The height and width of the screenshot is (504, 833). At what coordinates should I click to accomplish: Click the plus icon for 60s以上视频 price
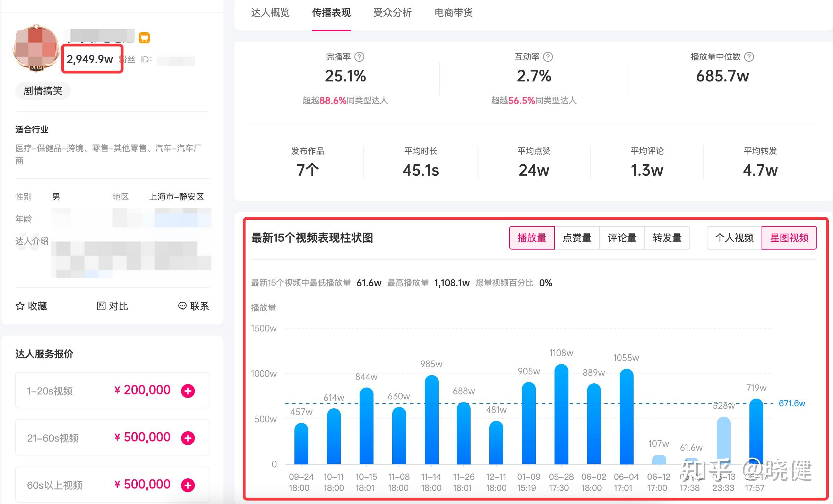coord(188,485)
